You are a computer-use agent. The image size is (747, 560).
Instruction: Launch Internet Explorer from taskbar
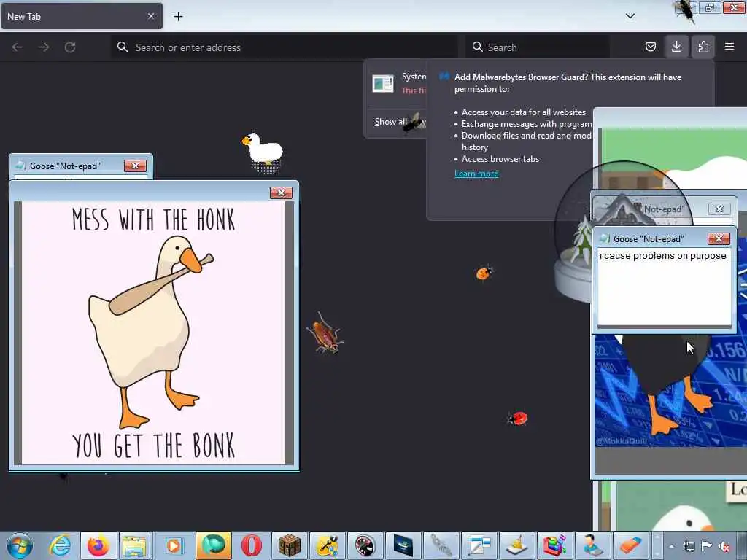click(60, 545)
